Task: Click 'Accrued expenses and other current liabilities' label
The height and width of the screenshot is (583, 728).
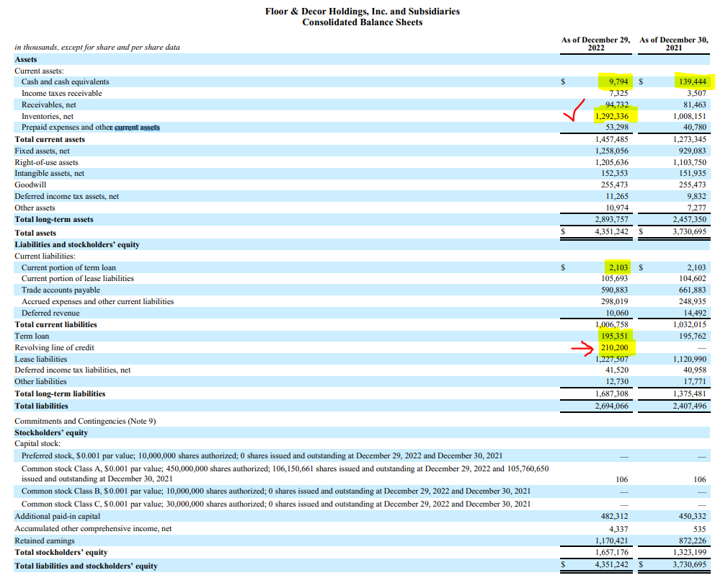Action: (x=97, y=302)
